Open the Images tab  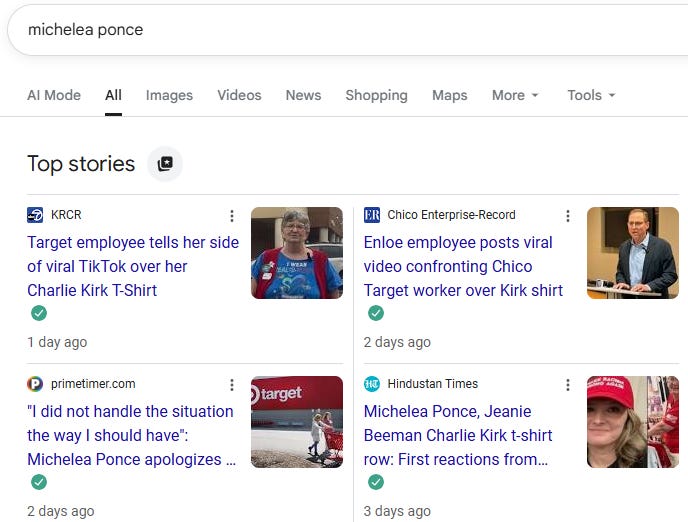tap(169, 95)
